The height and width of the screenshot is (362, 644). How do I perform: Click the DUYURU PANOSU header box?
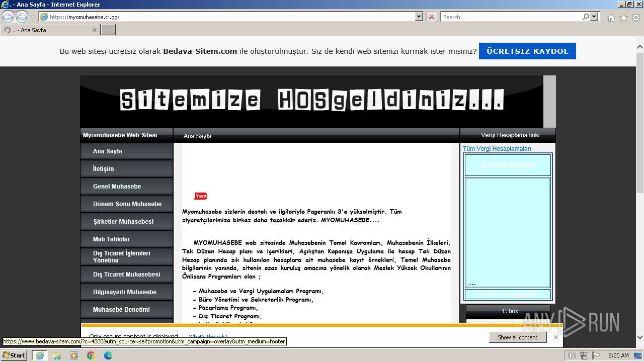coord(508,165)
